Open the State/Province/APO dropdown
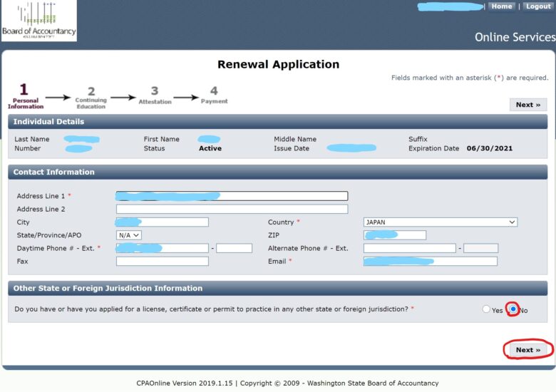This screenshot has width=556, height=392. 129,235
